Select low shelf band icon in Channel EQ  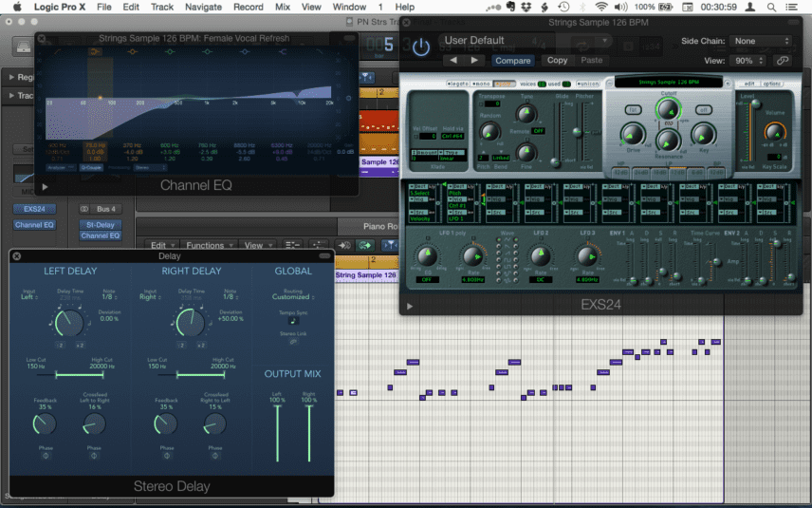[x=94, y=52]
